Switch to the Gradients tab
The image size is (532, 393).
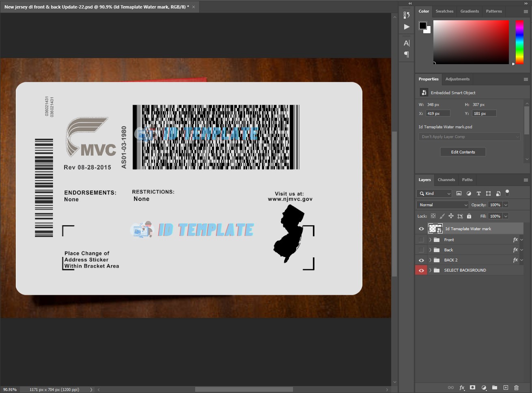tap(470, 11)
